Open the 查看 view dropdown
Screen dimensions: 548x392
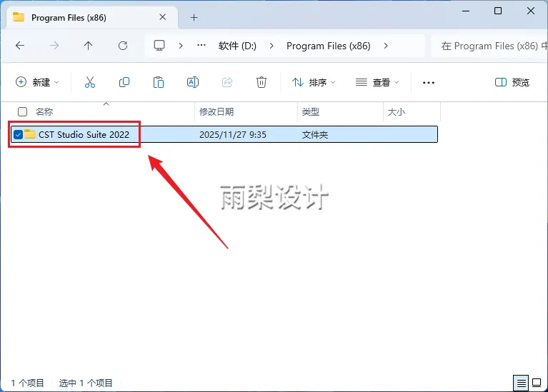[x=377, y=82]
